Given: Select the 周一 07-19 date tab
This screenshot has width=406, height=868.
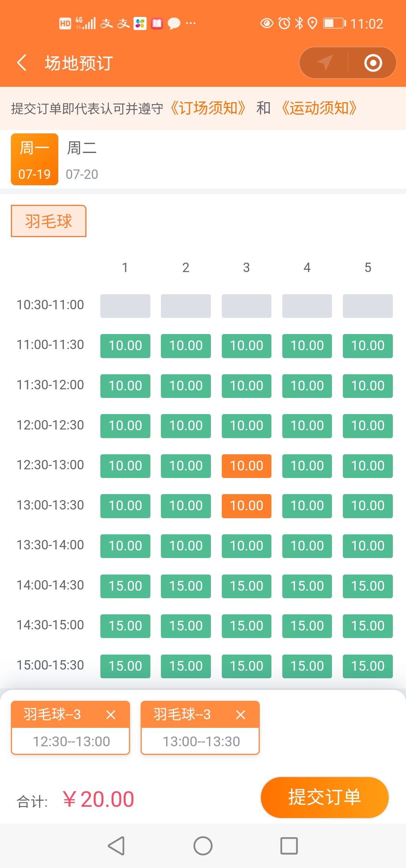Looking at the screenshot, I should [35, 159].
